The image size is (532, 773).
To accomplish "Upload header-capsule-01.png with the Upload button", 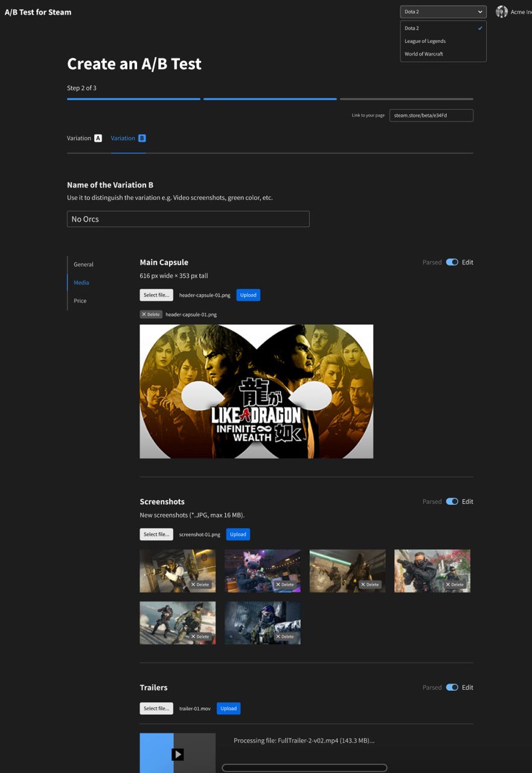I will click(248, 295).
